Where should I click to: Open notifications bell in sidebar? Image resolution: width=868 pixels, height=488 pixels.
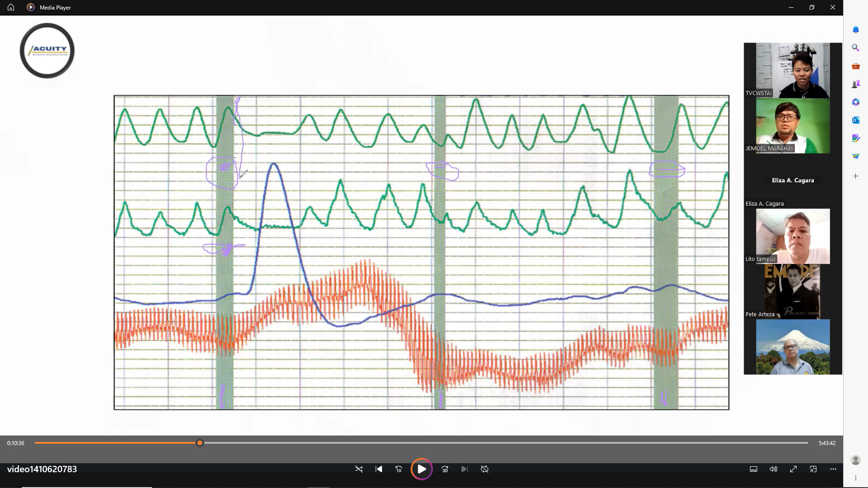pyautogui.click(x=855, y=30)
